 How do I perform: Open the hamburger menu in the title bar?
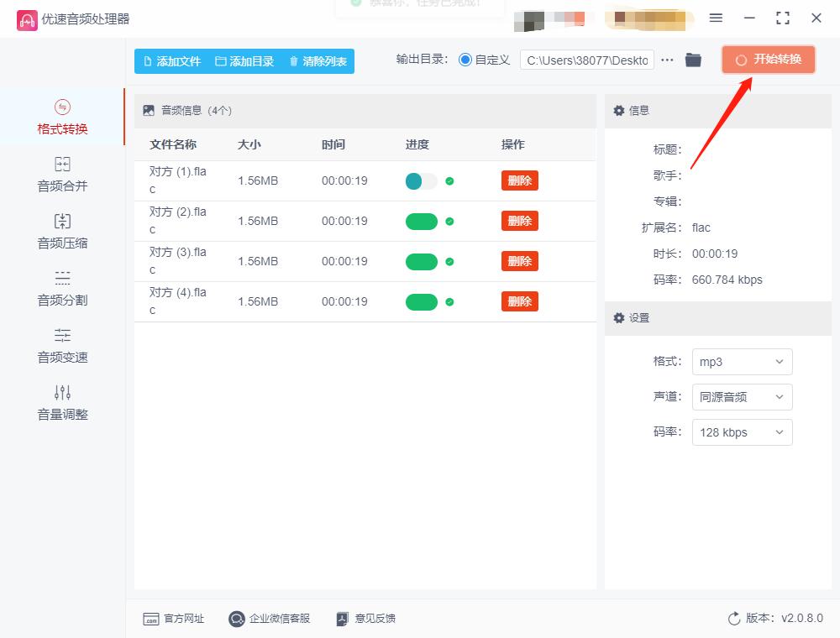click(716, 18)
